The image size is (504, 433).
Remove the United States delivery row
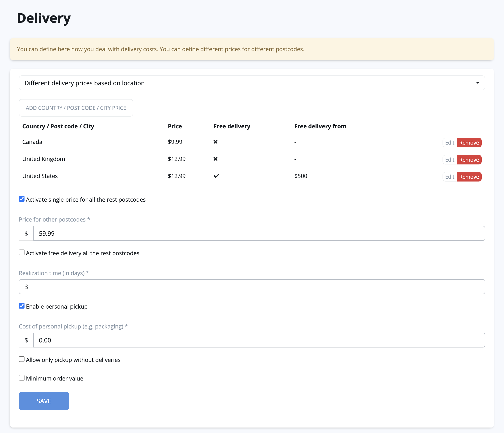click(x=469, y=177)
